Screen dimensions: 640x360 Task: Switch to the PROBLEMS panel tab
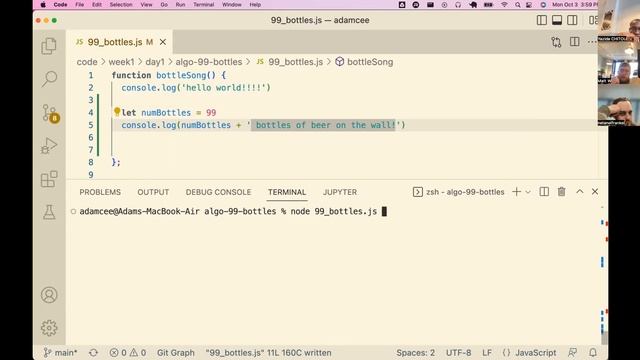(x=100, y=192)
